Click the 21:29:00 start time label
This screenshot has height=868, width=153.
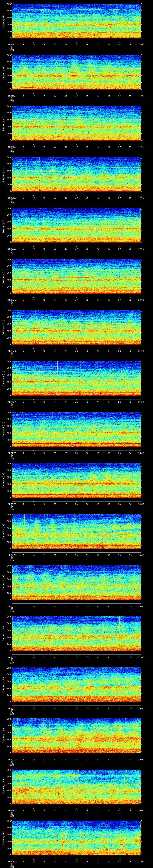click(12, 811)
